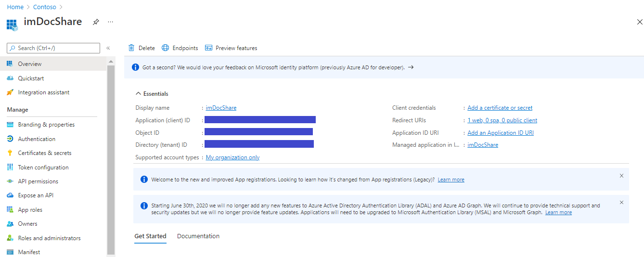This screenshot has height=257, width=644.
Task: Click the Contoso breadcrumb link
Action: tap(45, 7)
